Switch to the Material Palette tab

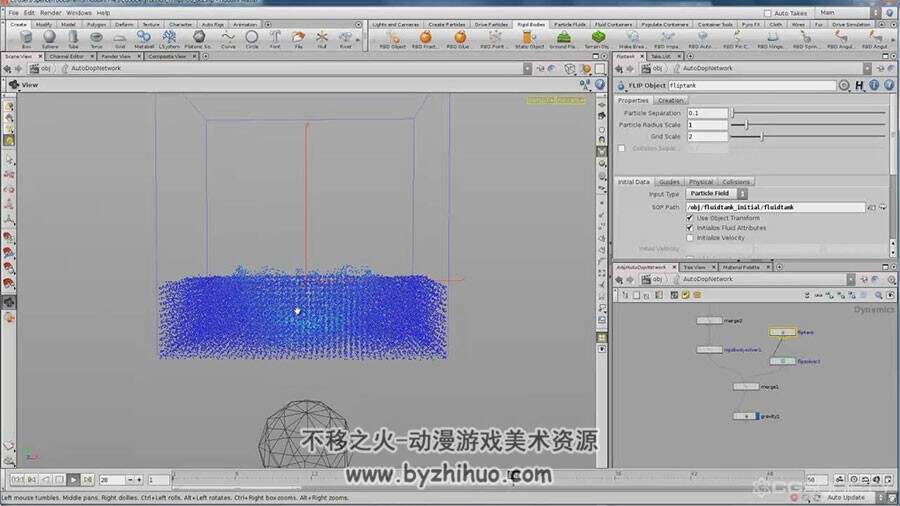tap(741, 267)
